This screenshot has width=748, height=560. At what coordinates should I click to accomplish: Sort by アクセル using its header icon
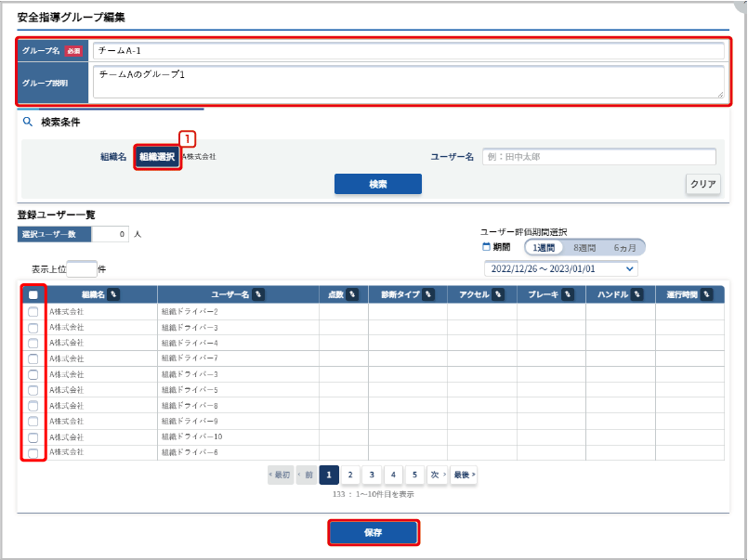498,294
